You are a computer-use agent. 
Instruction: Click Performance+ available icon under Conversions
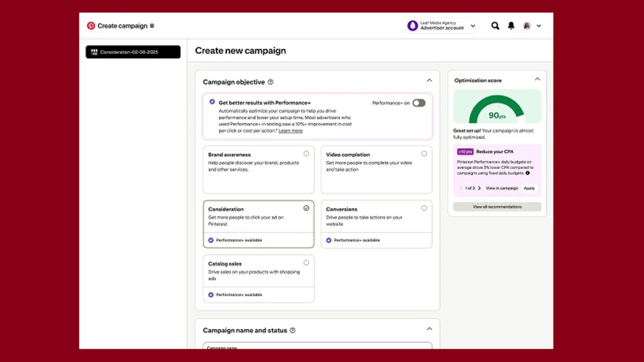[x=328, y=240]
